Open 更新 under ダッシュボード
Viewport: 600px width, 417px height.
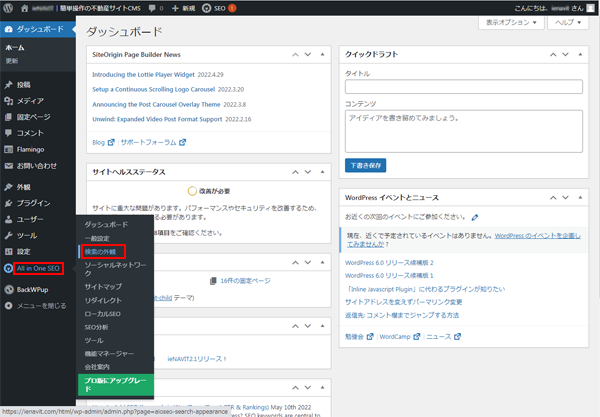tap(12, 61)
